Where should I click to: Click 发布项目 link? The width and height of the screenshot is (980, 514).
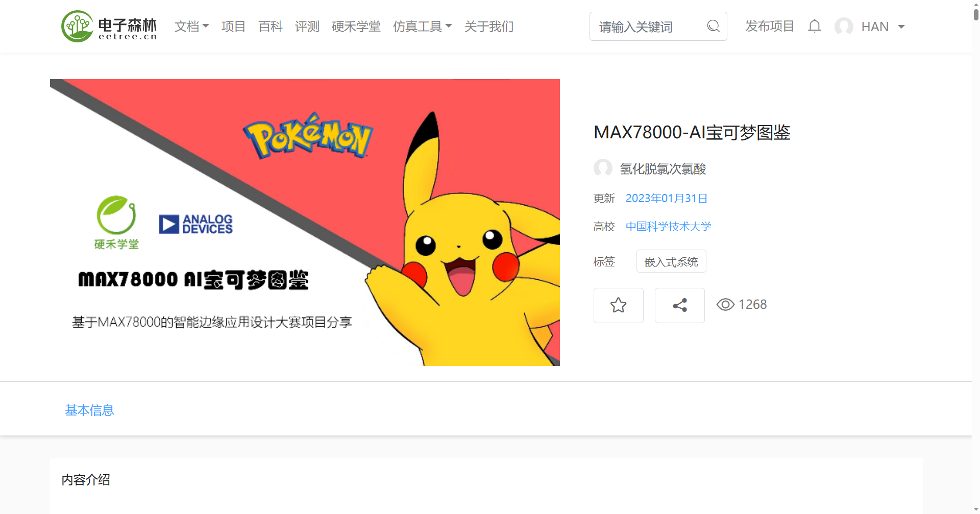[769, 26]
